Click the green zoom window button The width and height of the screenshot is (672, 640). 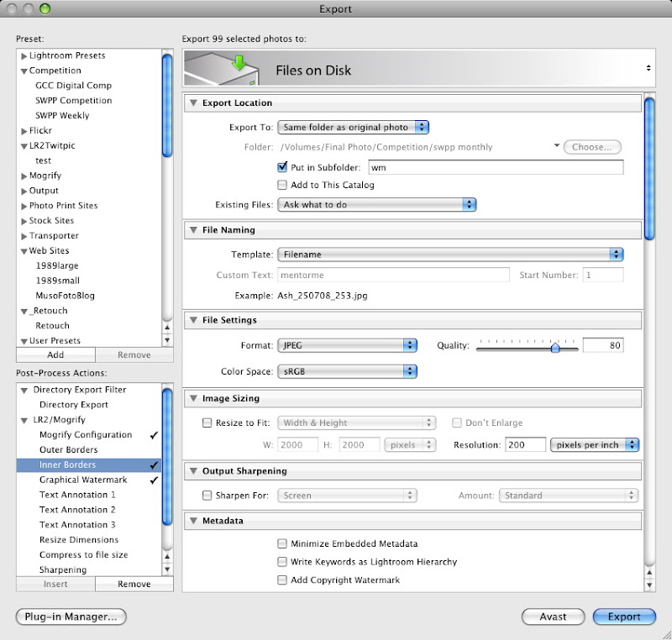click(x=45, y=8)
